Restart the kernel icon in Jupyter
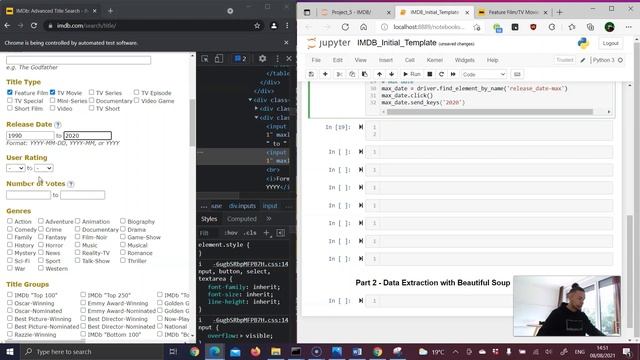This screenshot has width=640, height=360. 441,74
